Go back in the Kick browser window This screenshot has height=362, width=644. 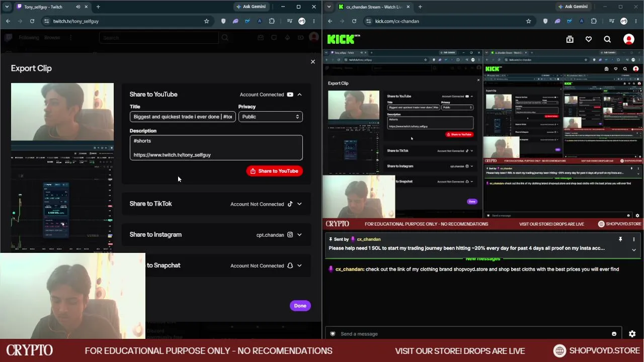pos(330,21)
